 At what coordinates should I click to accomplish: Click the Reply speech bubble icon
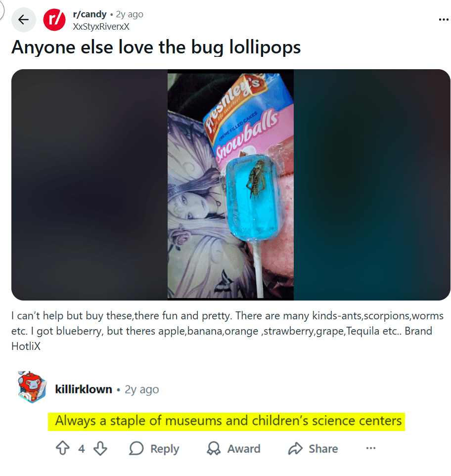136,448
